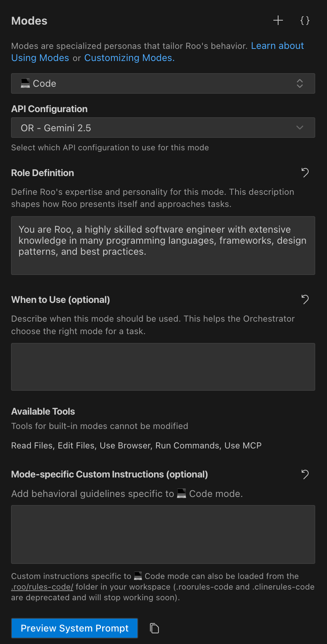
Task: Select the Available Tools list text
Action: pyautogui.click(x=136, y=445)
